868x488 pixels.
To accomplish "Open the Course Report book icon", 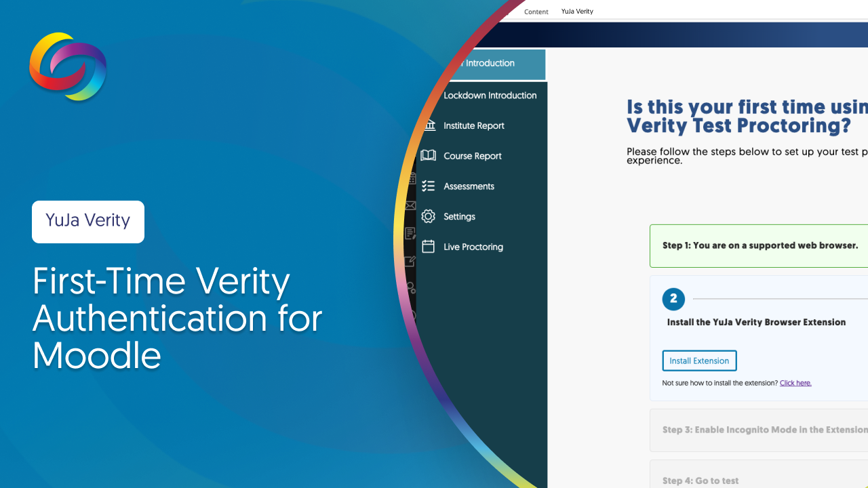I will (428, 156).
